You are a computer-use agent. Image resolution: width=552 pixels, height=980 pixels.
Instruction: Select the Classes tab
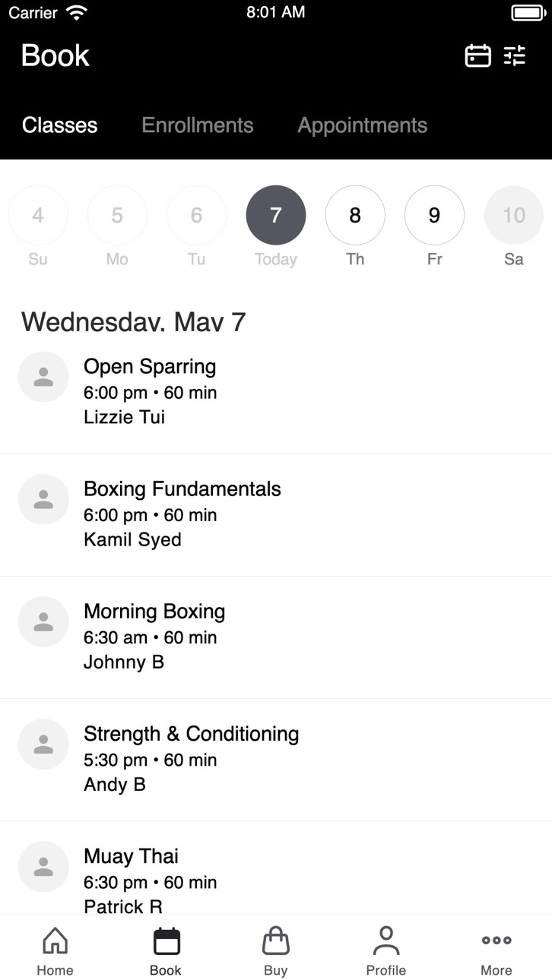[x=60, y=125]
